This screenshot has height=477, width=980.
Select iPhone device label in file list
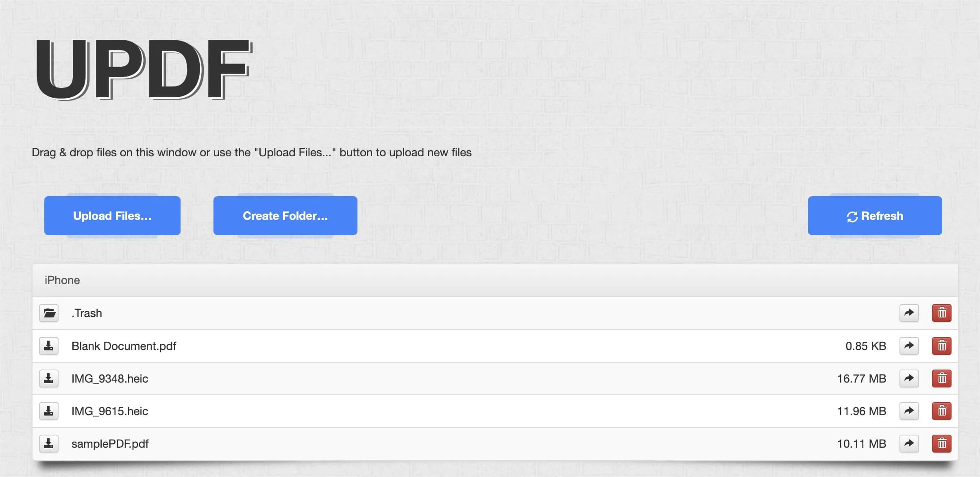[x=62, y=280]
